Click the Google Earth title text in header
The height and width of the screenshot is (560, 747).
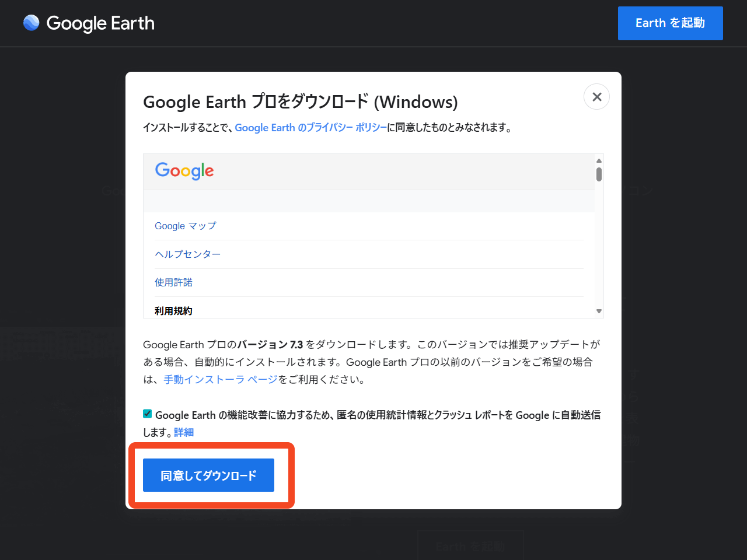100,23
